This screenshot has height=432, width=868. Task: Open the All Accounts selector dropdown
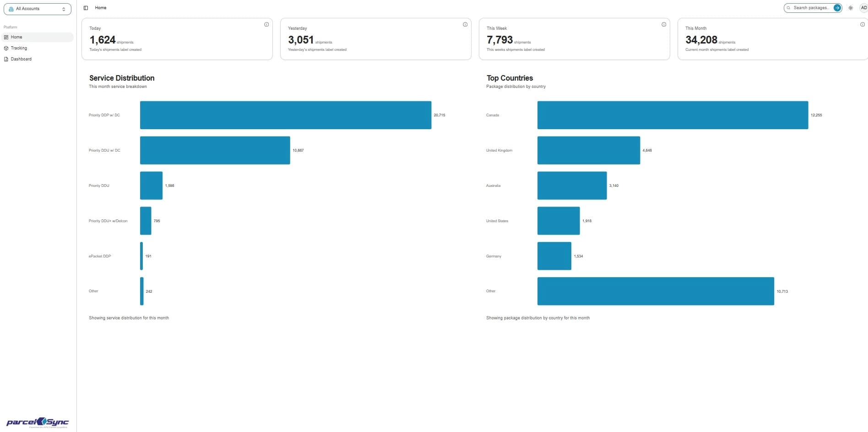point(37,9)
